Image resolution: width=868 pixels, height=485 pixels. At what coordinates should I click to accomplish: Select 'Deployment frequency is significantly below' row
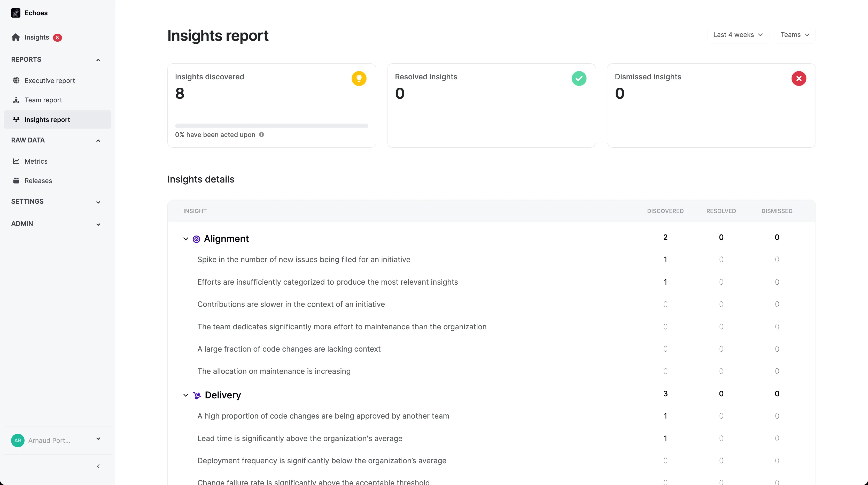[x=491, y=460]
